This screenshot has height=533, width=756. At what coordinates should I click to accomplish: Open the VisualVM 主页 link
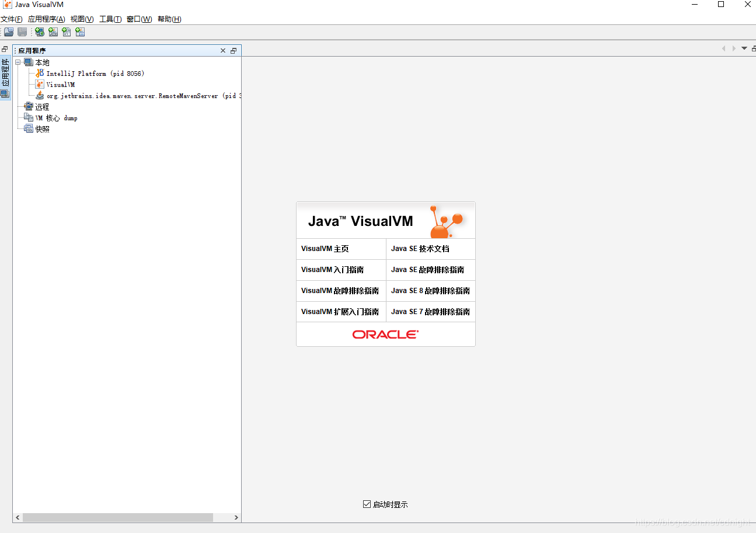(325, 249)
